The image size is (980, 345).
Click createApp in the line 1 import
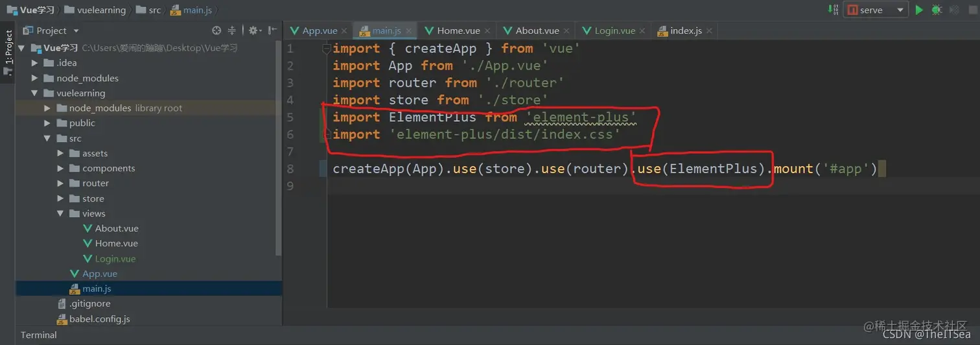[x=441, y=48]
